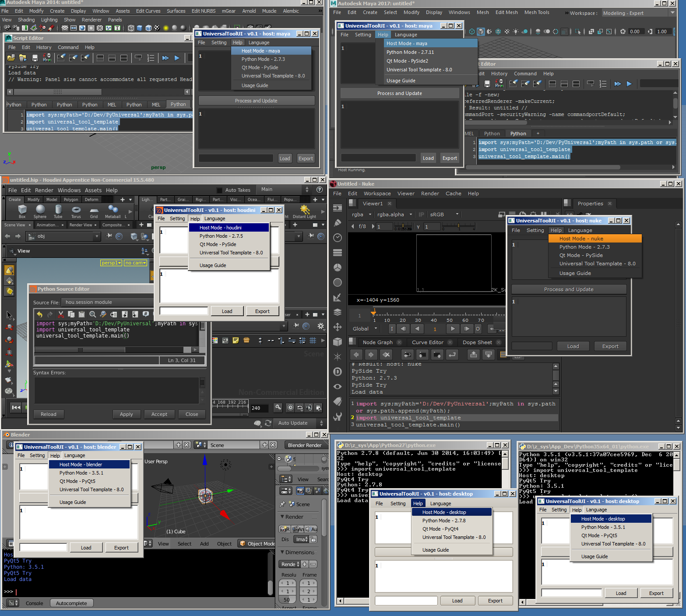Run Execute All in Maya 2014 Script Editor
Viewport: 686px width, 616px height.
(165, 57)
